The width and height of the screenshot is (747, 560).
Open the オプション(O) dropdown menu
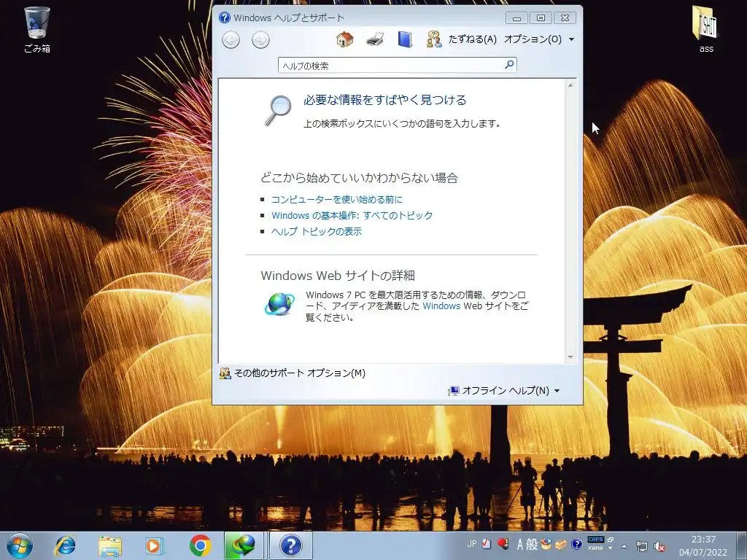539,39
